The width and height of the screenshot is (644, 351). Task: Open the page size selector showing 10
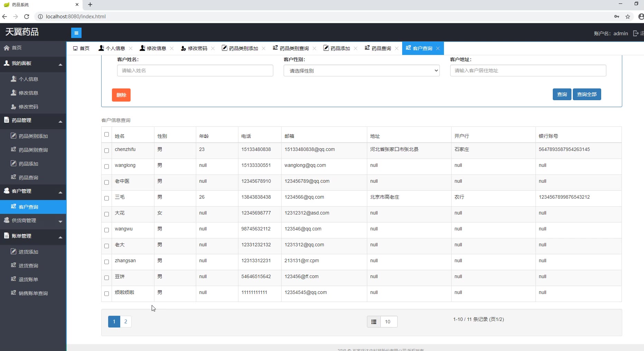389,322
